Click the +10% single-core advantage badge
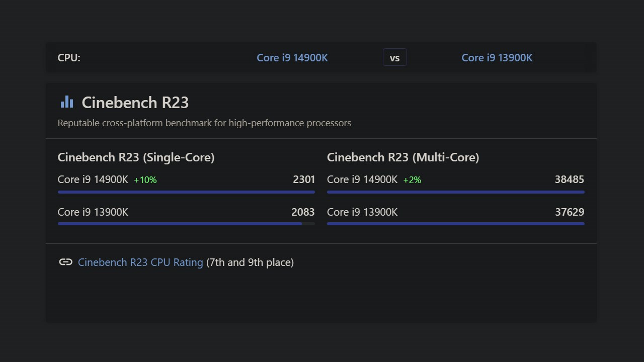This screenshot has width=644, height=362. pyautogui.click(x=145, y=180)
